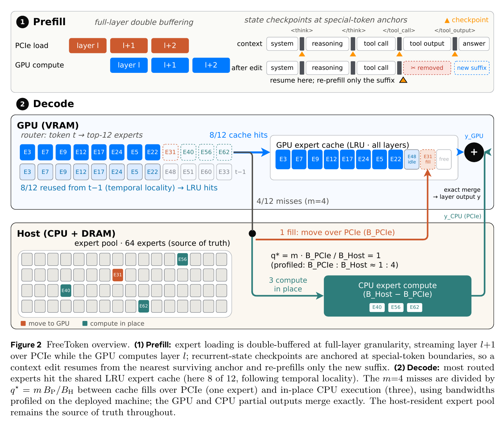Select E33 in the t−1 expert row
504x423 pixels.
224,172
